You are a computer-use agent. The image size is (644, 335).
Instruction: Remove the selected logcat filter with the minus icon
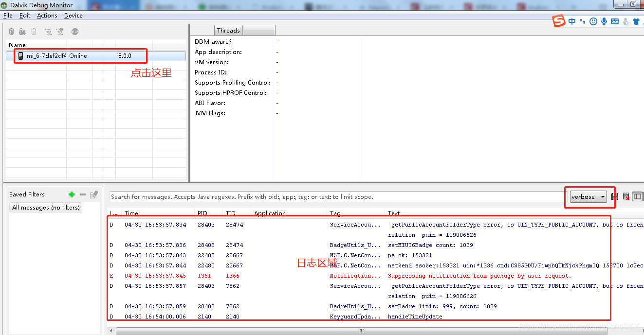[x=83, y=194]
